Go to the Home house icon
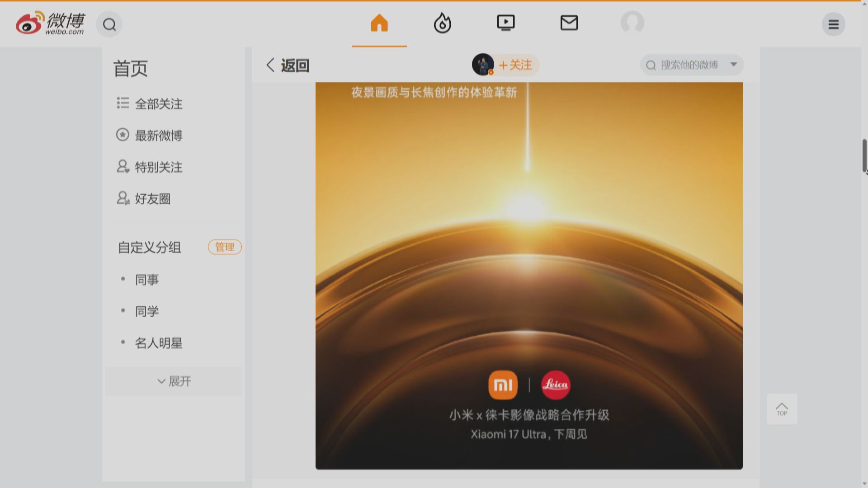The height and width of the screenshot is (488, 868). [379, 23]
